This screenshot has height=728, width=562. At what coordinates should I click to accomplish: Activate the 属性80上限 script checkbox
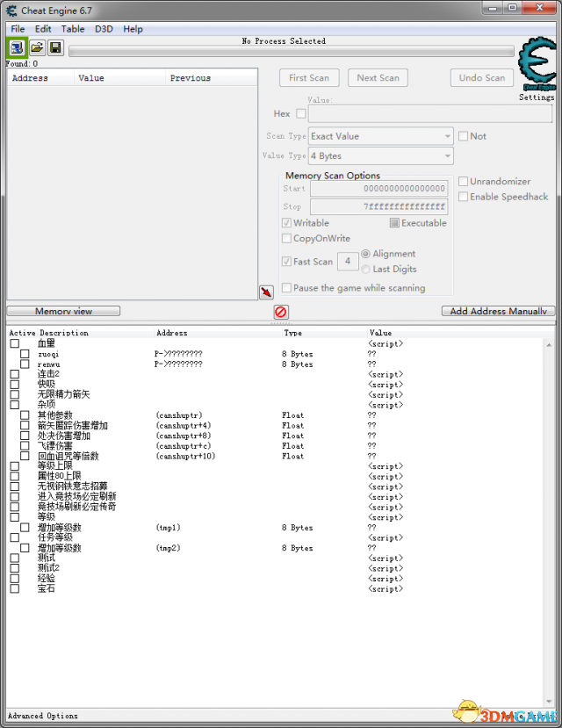click(14, 476)
